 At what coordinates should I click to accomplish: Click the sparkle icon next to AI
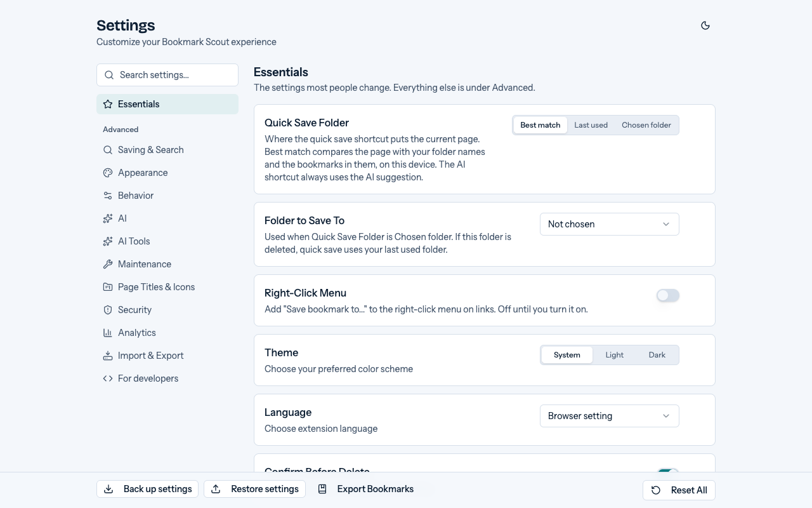coord(108,218)
